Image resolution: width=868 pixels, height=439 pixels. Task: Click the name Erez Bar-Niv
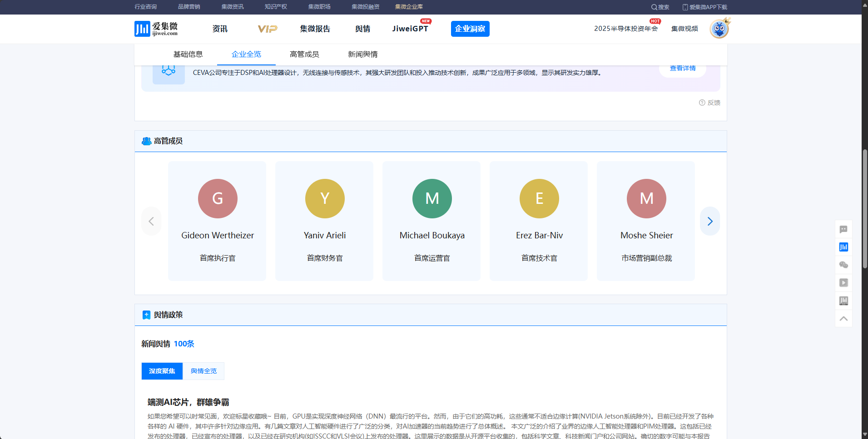[539, 236]
